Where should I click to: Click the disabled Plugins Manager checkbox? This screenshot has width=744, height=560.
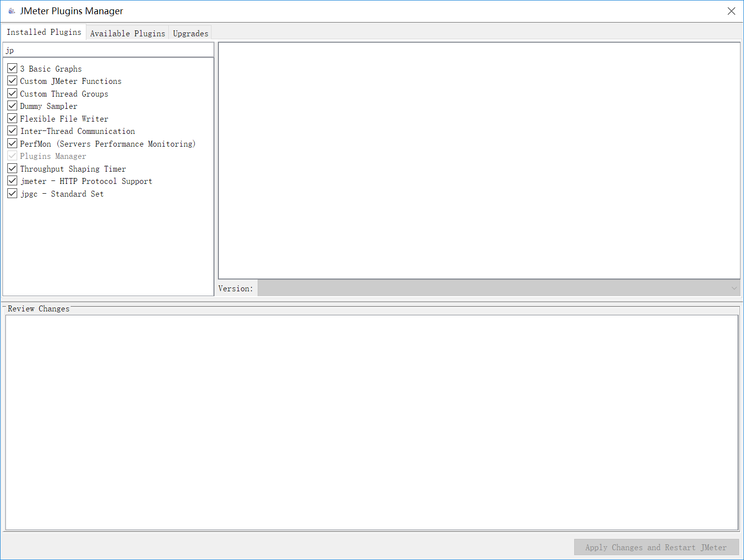click(12, 156)
